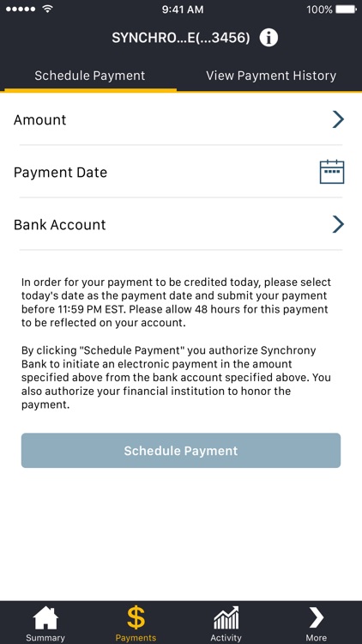Tap the cellular signal dots indicator
The width and height of the screenshot is (362, 644).
(x=21, y=9)
